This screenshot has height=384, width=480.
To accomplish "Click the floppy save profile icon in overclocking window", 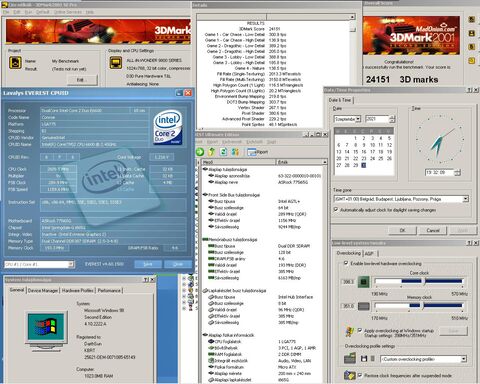I will click(364, 359).
